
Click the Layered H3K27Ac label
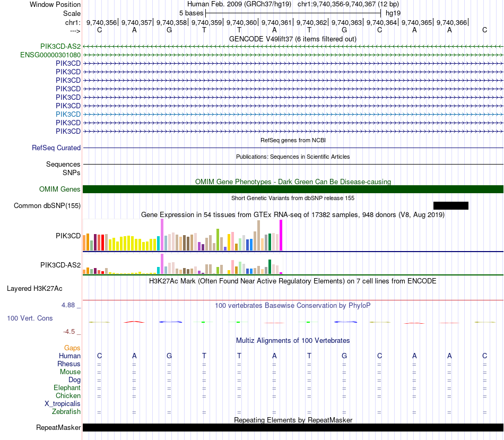[x=34, y=289]
